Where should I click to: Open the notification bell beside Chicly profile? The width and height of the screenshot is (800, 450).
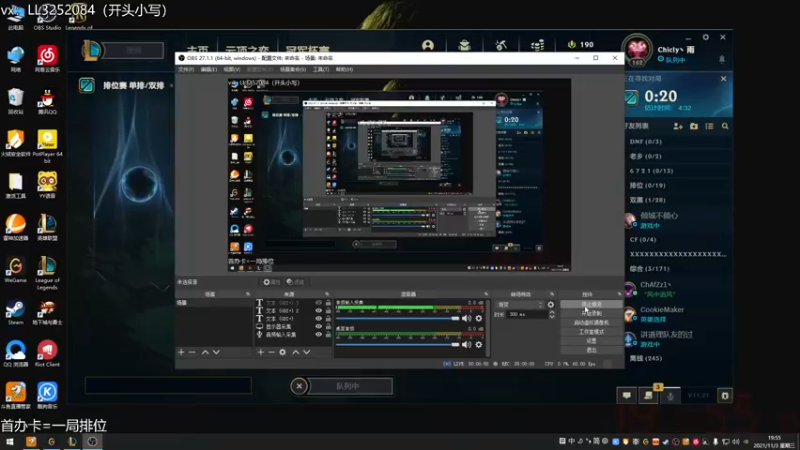[721, 59]
